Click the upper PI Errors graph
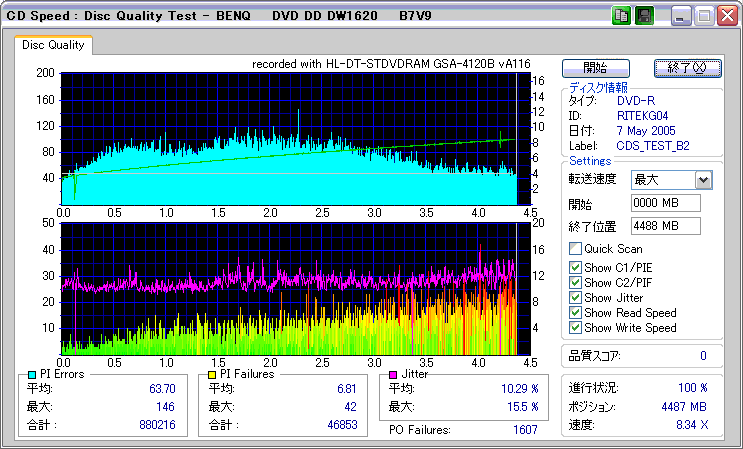Image resolution: width=743 pixels, height=449 pixels. coord(290,137)
